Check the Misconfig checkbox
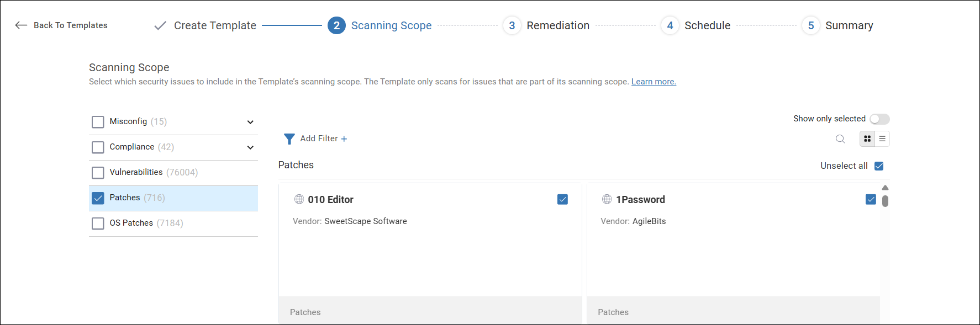980x325 pixels. click(x=98, y=122)
